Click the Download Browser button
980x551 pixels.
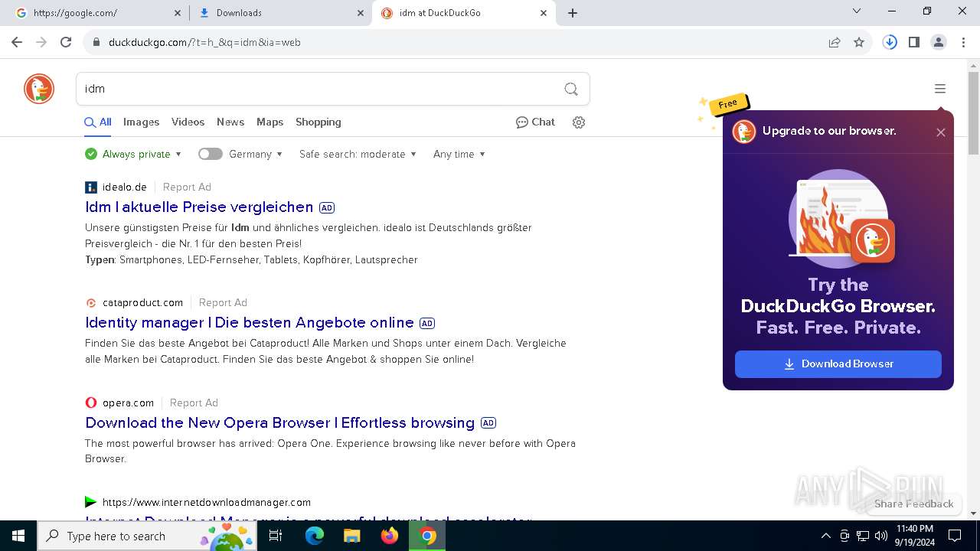coord(838,364)
